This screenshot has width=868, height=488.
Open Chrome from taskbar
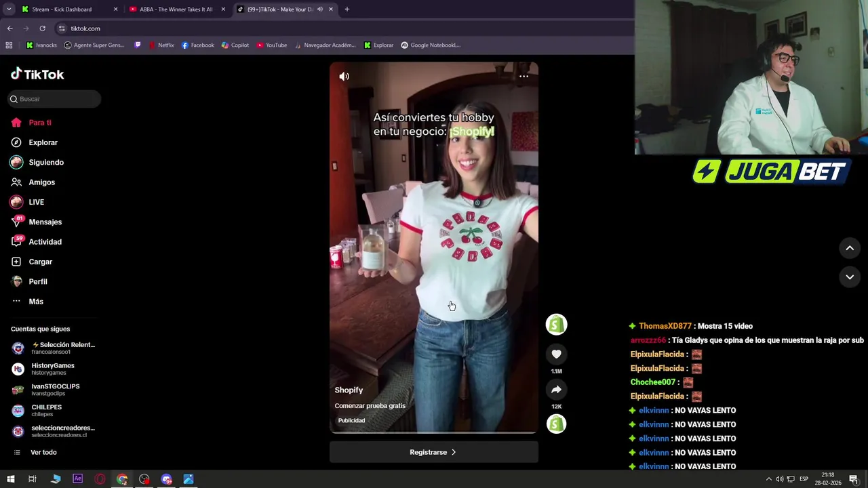pyautogui.click(x=122, y=479)
